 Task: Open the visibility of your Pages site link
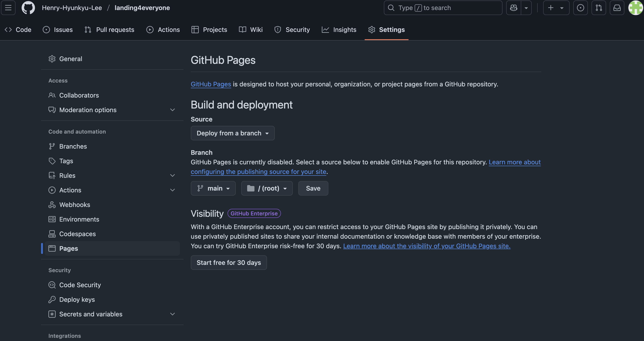pos(427,246)
